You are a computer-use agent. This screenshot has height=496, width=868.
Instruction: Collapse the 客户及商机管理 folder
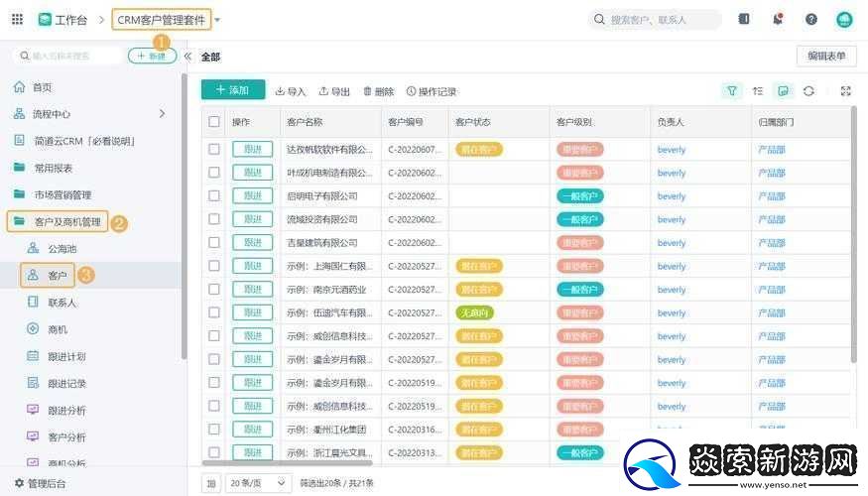(58, 221)
